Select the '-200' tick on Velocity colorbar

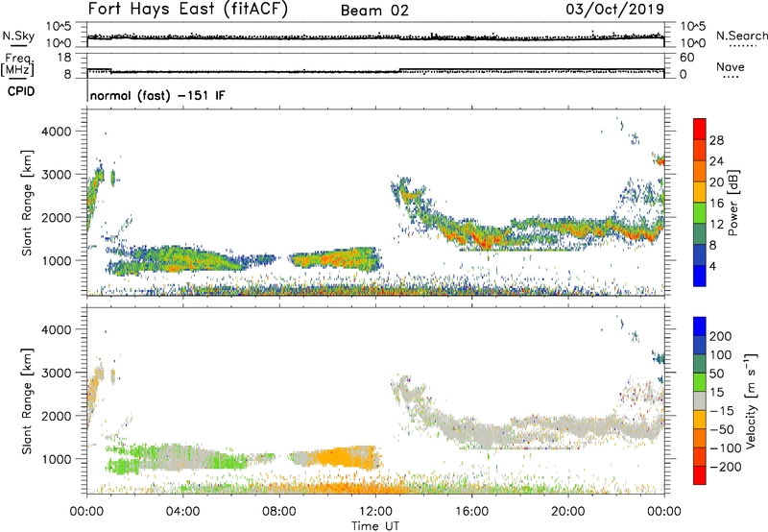[x=725, y=467]
